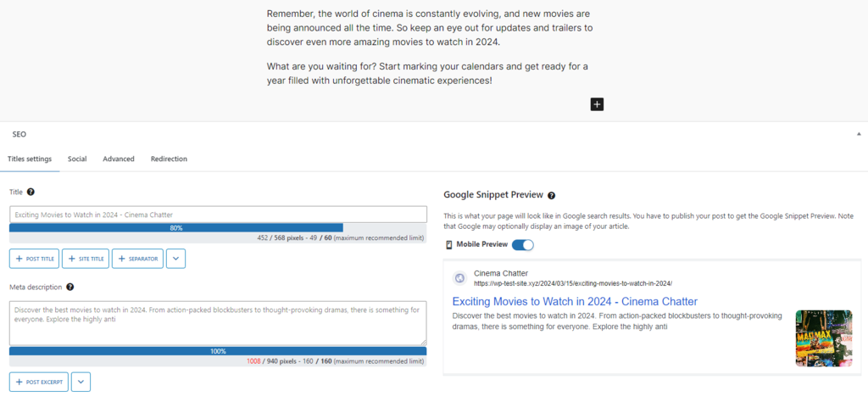Add the Separator variable to the title

137,259
